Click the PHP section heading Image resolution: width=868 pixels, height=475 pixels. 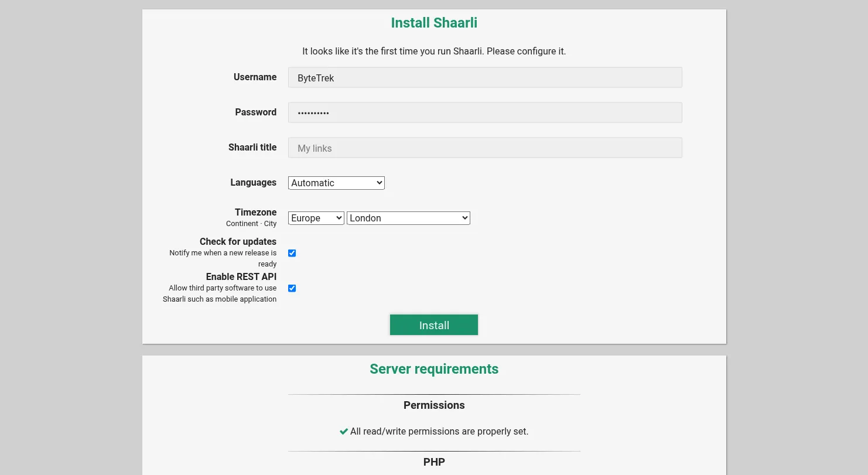[434, 462]
